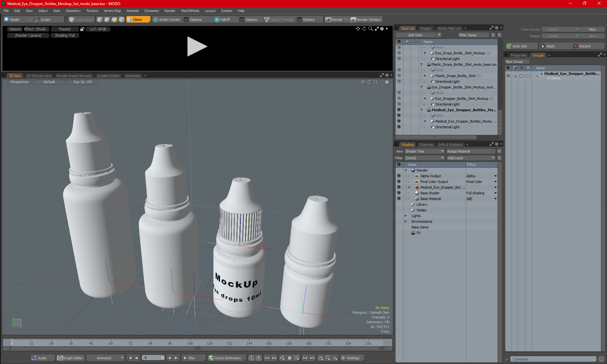Click the Assign Material button
This screenshot has height=364, width=607.
click(470, 151)
